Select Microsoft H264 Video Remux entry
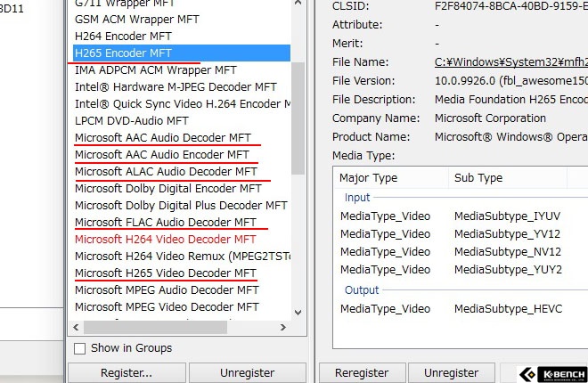 182,257
